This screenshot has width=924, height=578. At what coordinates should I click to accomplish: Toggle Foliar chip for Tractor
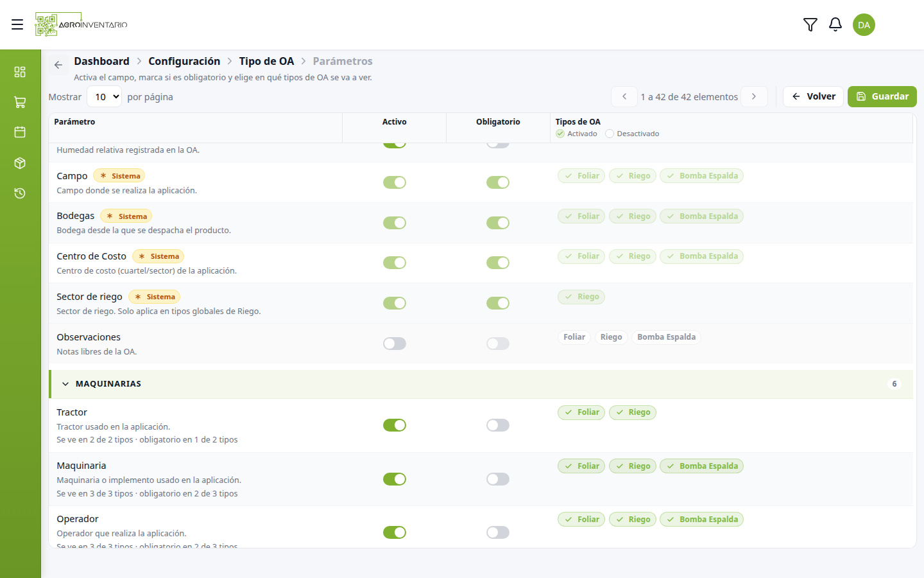[x=581, y=412]
